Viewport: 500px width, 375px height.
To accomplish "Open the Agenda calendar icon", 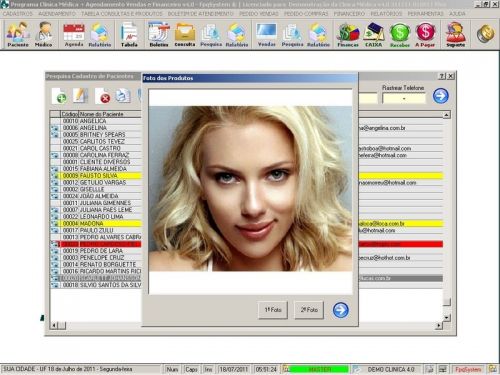I will coord(74,34).
